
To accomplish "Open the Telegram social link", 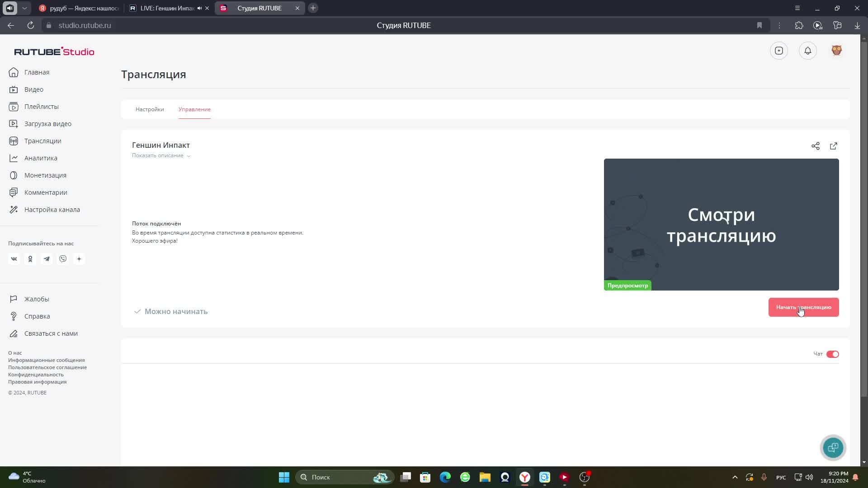I will pos(47,259).
